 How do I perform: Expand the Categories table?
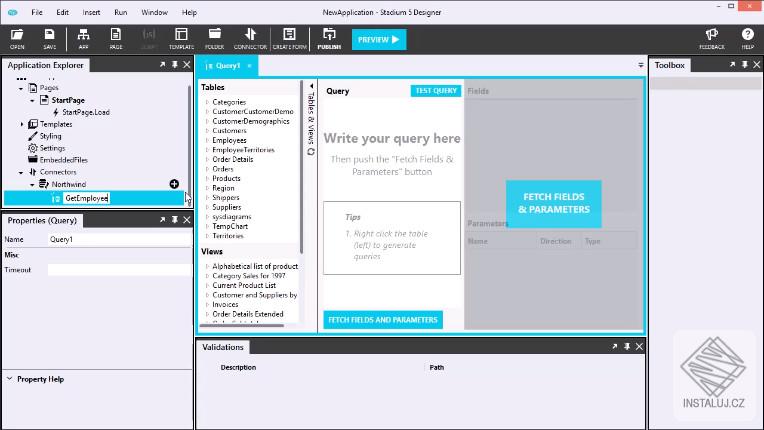click(207, 102)
